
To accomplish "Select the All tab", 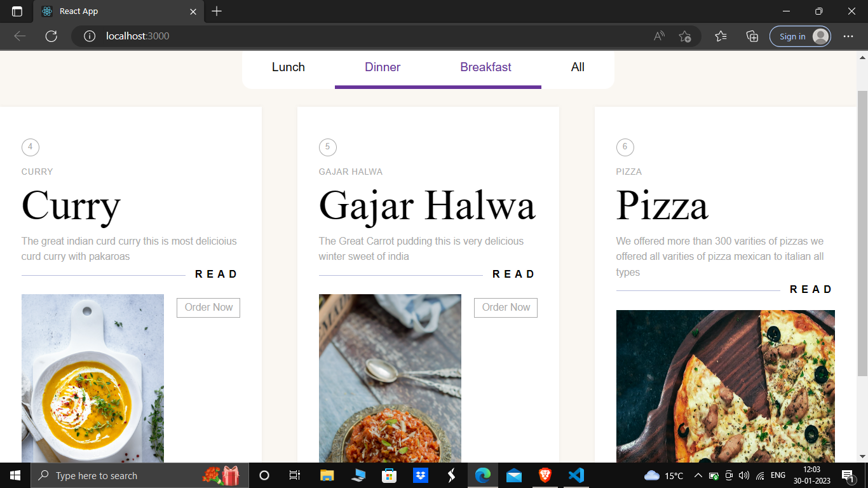I will click(x=577, y=67).
